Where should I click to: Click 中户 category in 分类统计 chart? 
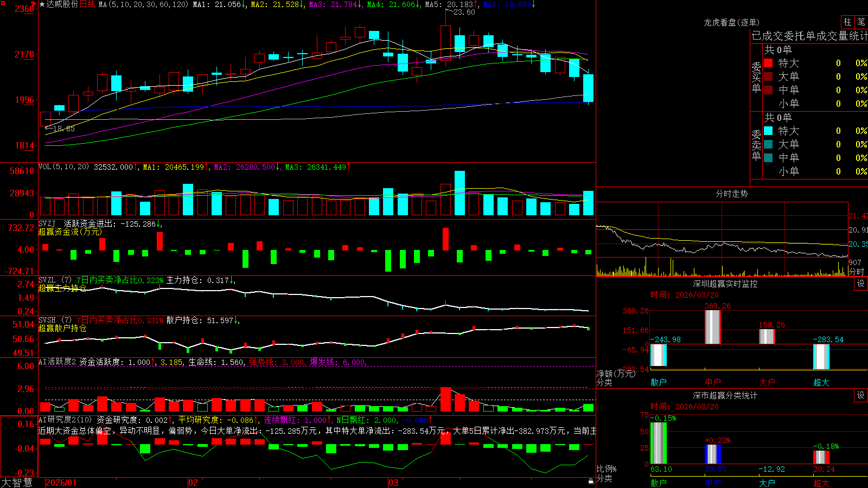pyautogui.click(x=713, y=483)
